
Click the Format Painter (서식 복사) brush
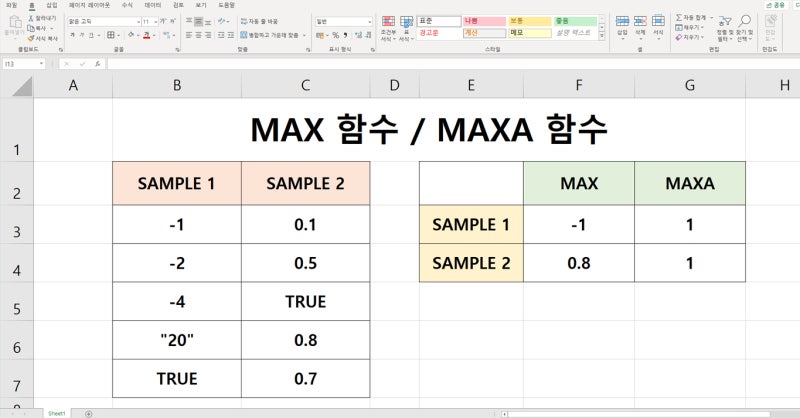[31, 38]
